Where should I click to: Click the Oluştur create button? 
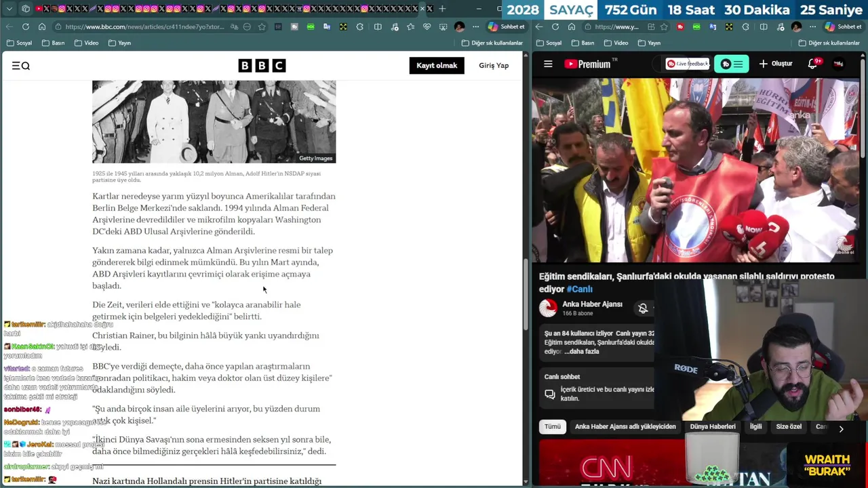click(x=776, y=64)
